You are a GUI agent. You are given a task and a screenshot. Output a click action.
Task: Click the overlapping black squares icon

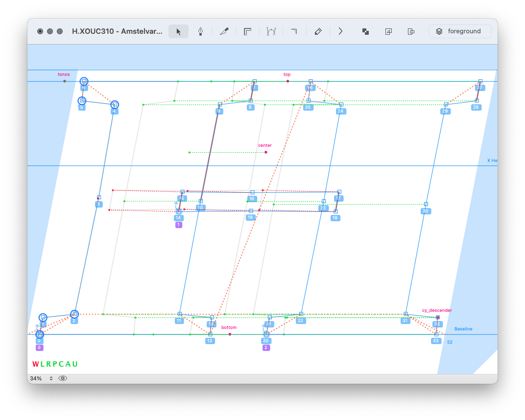coord(365,31)
